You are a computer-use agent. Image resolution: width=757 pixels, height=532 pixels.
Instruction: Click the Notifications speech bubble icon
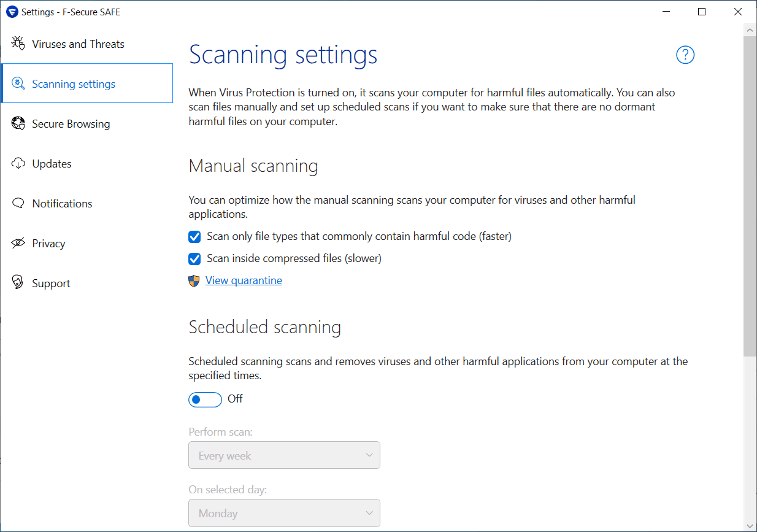[18, 203]
